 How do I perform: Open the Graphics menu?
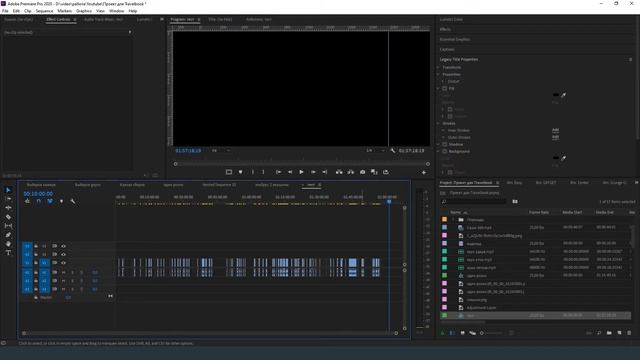pyautogui.click(x=84, y=11)
